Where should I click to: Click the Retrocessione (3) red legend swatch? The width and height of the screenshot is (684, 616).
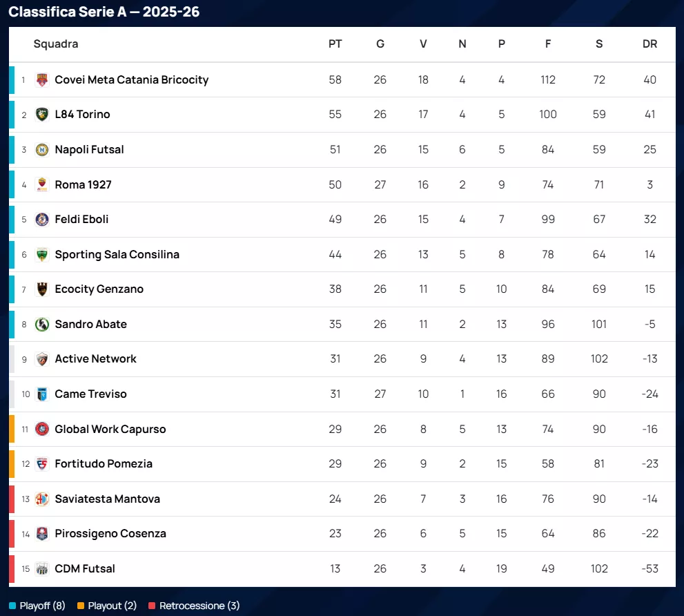click(x=152, y=606)
